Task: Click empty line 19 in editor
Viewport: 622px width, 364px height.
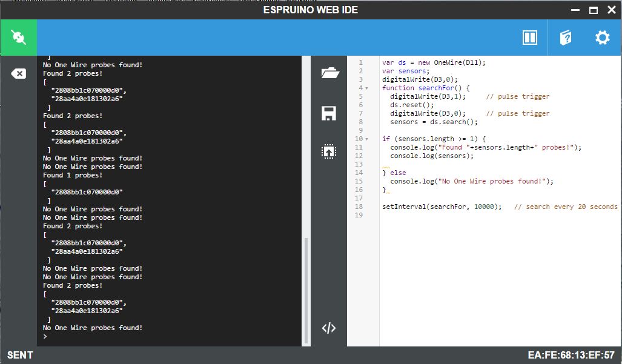Action: pyautogui.click(x=500, y=215)
